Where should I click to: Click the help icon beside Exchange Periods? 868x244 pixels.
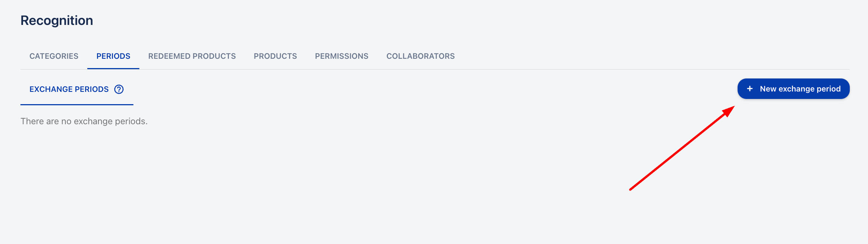[119, 89]
